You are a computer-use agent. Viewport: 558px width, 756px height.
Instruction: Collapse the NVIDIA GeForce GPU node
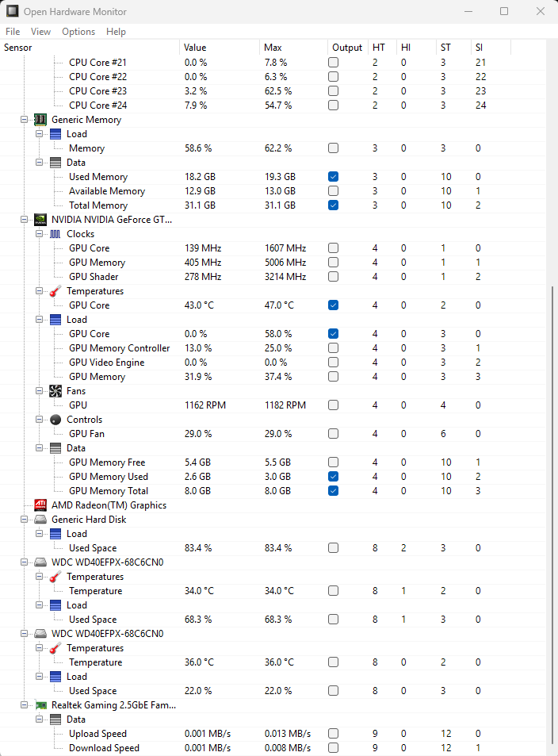[x=24, y=220]
